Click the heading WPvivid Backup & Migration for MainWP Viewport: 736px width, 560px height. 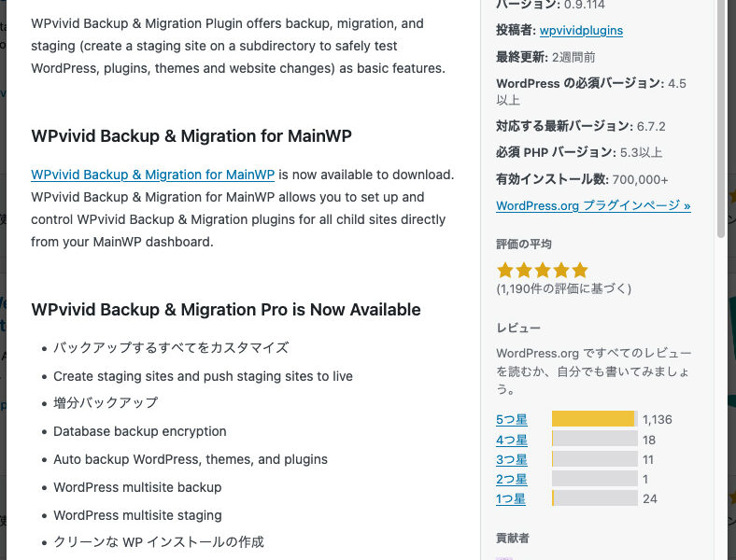coord(191,136)
